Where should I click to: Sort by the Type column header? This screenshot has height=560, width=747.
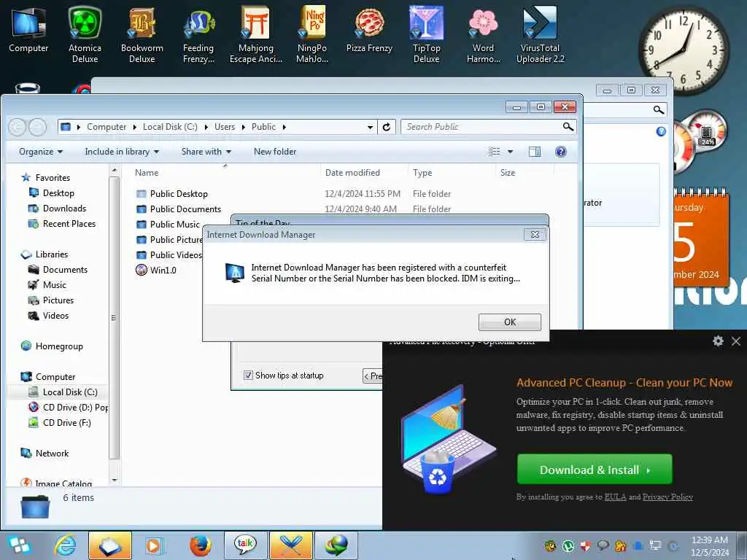(x=452, y=172)
